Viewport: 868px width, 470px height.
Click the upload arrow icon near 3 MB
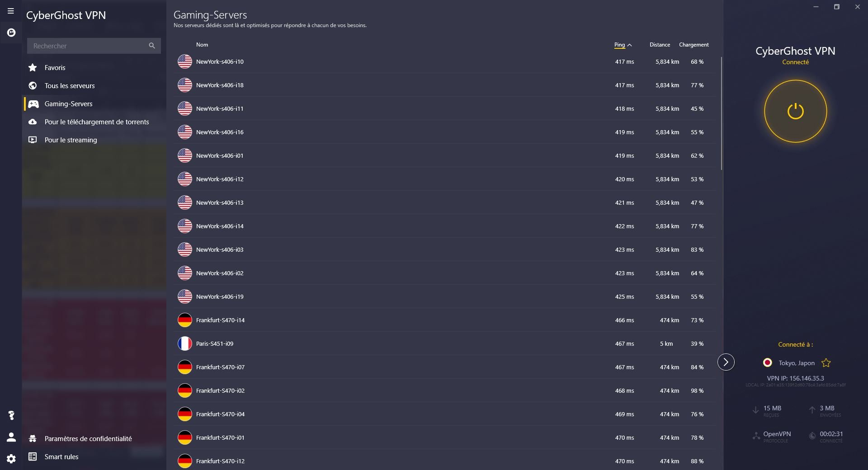[x=812, y=410]
